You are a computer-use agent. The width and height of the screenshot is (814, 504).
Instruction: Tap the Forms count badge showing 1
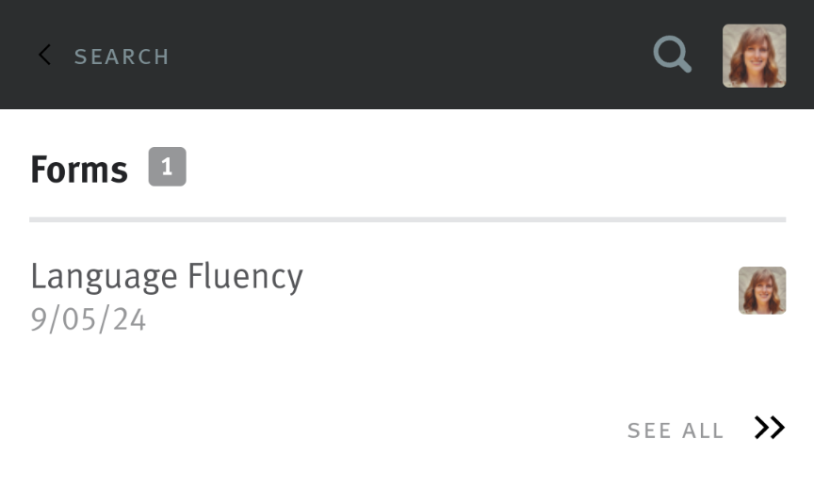coord(167,167)
